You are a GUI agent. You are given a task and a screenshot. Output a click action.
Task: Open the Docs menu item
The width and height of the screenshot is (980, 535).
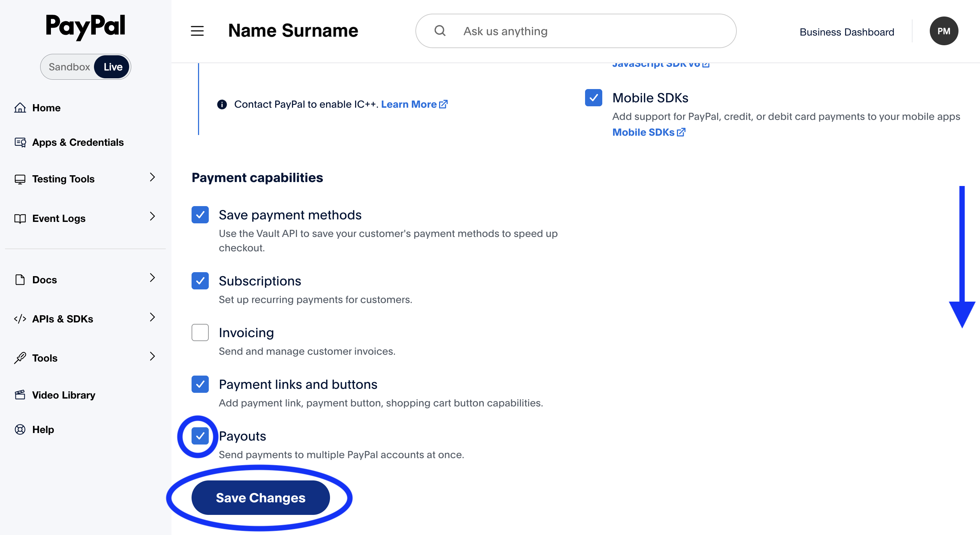pos(44,280)
